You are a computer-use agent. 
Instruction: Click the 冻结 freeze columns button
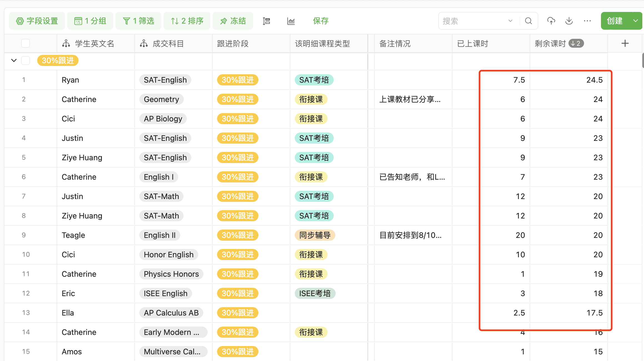point(233,21)
